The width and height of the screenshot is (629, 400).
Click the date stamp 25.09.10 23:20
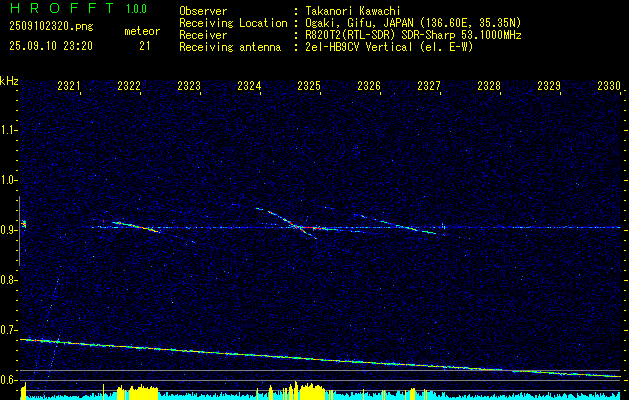coord(51,46)
